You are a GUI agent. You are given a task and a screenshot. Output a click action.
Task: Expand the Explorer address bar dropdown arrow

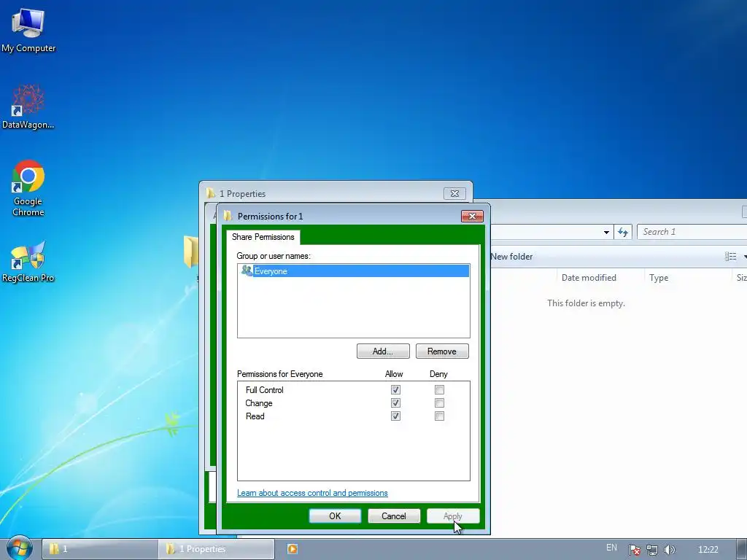click(x=606, y=233)
